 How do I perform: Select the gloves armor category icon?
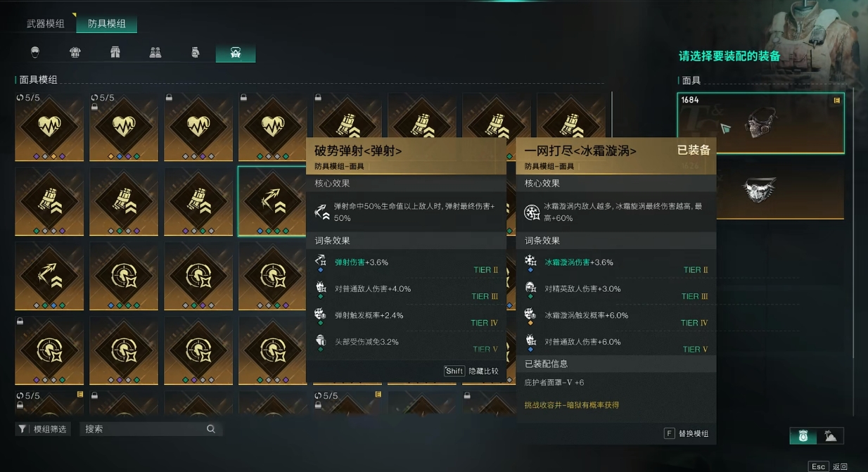(x=196, y=53)
